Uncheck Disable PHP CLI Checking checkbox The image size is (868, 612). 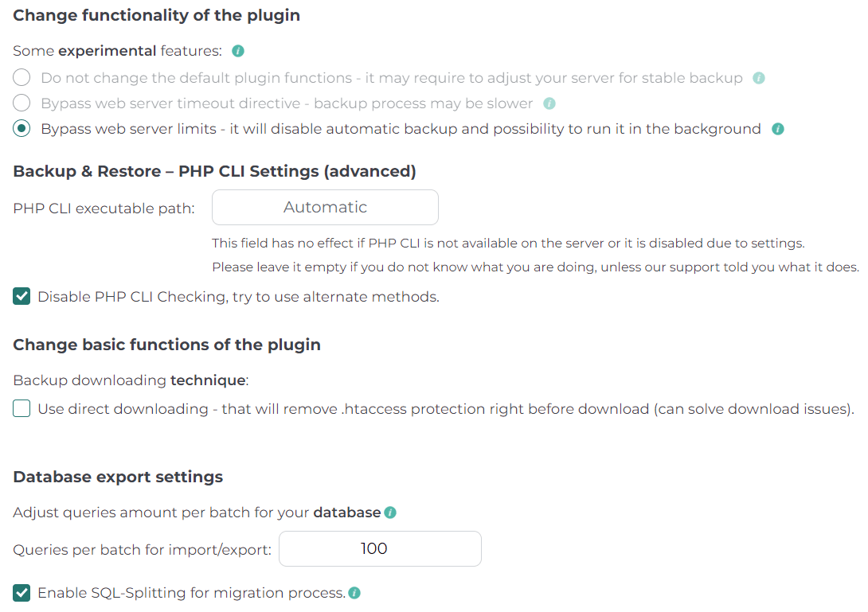click(22, 297)
